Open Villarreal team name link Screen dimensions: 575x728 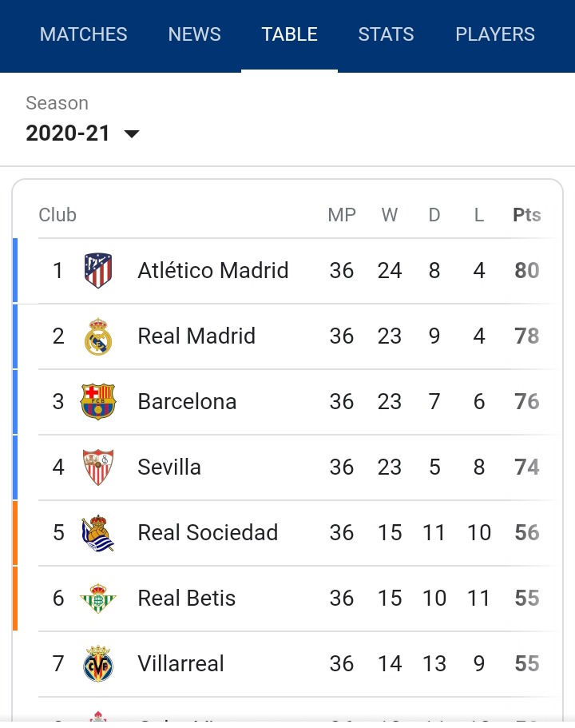181,663
